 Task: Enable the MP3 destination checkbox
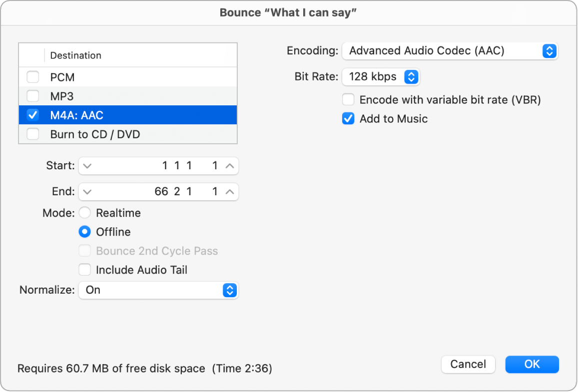(33, 96)
